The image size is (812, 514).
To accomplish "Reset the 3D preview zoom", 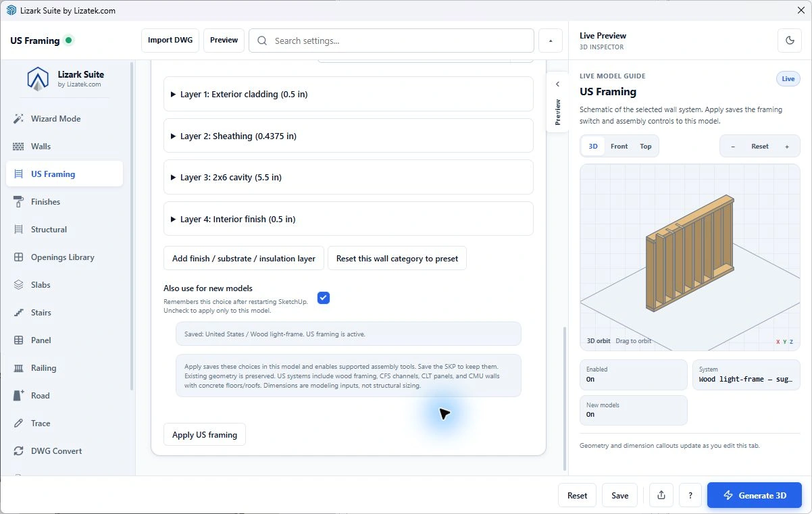I will coord(760,146).
